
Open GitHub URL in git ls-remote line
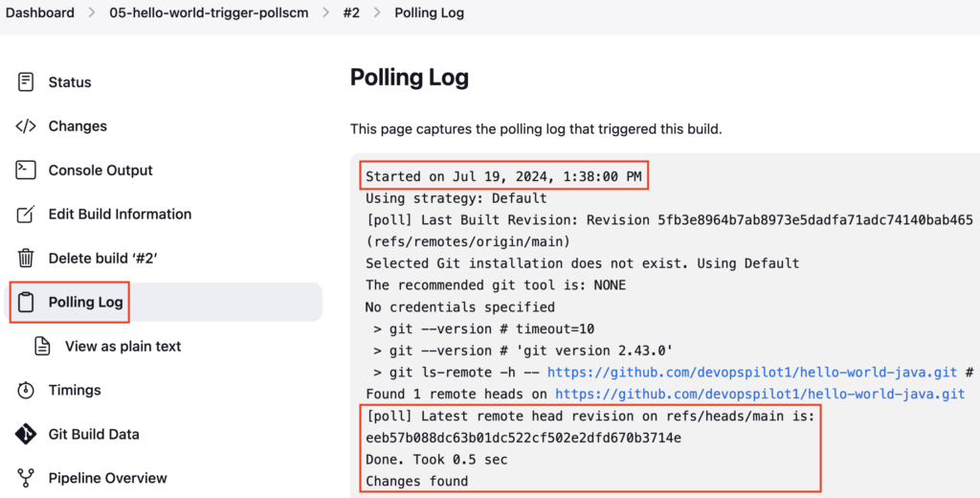pos(752,373)
